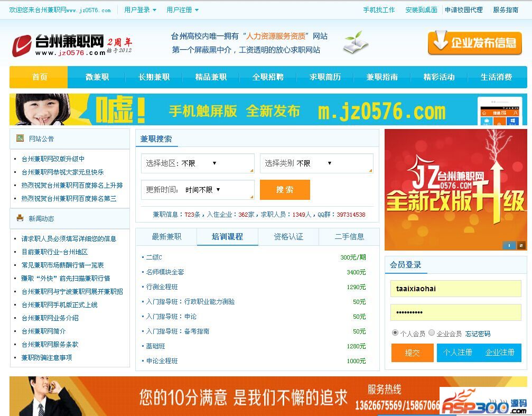Select the 企业会员 radio button
Screen dimensions: 532x416
tap(432, 333)
